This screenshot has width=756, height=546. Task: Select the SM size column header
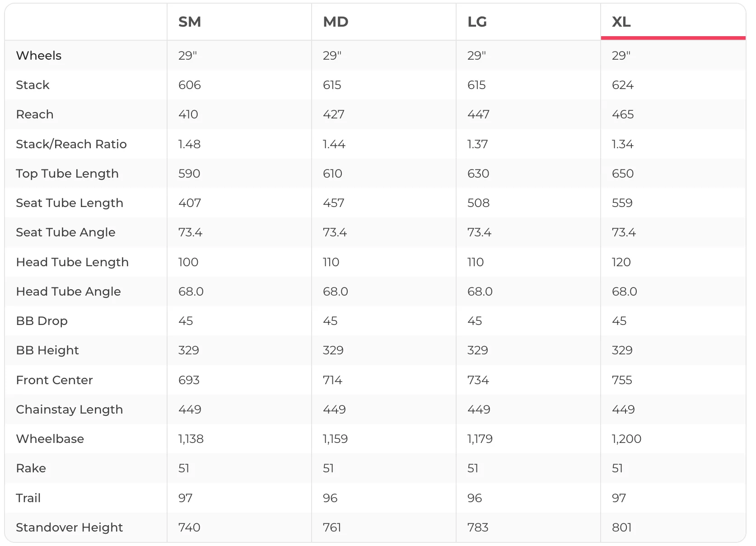click(190, 22)
